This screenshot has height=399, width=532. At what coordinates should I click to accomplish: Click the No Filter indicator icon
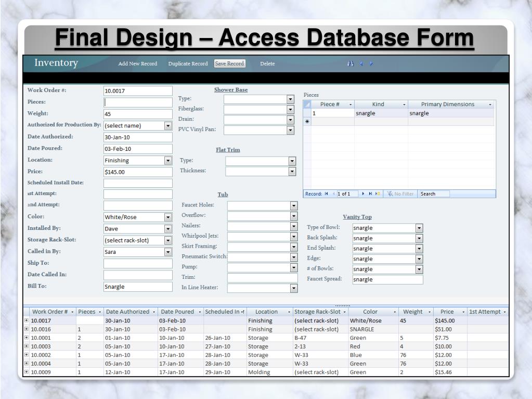390,194
